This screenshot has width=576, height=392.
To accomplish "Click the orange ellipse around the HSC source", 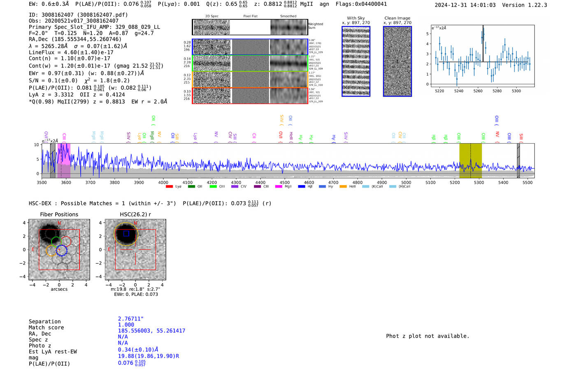I will [126, 234].
